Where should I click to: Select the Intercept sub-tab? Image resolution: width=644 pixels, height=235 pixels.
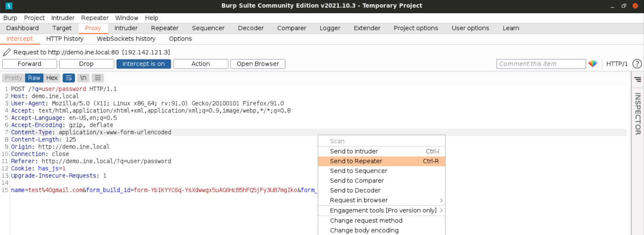click(19, 39)
